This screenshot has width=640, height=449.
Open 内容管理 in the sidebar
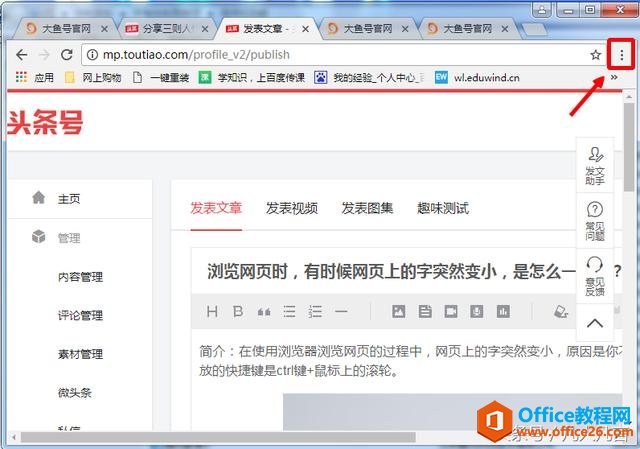[x=80, y=277]
